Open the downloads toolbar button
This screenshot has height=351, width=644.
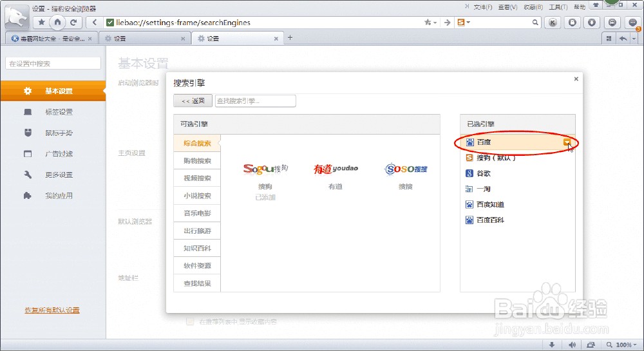(x=592, y=23)
